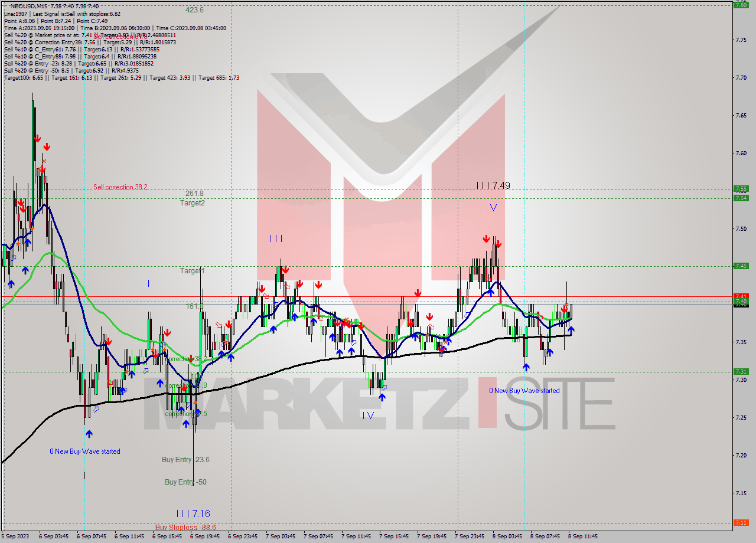
Task: Select the 'Time A:2023.09.05 19:15:00' info line
Action: tap(115, 28)
